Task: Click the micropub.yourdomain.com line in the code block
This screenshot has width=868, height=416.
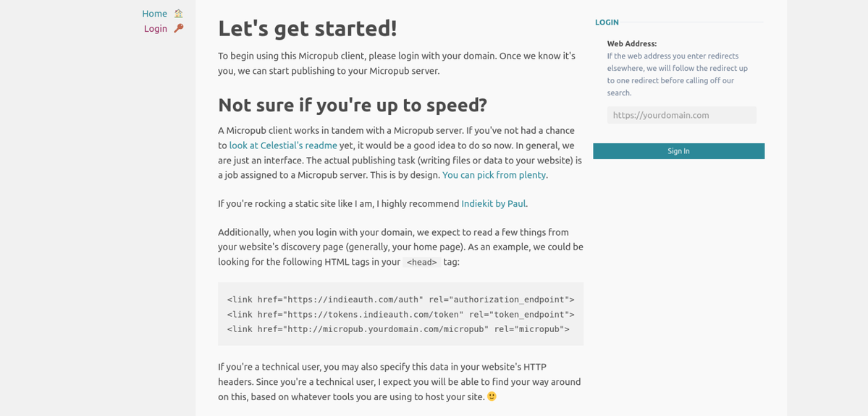Action: [398, 329]
